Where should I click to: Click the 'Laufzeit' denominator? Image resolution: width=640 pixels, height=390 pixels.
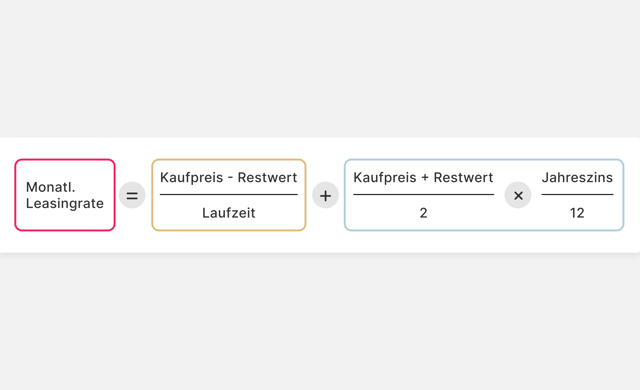coord(229,213)
